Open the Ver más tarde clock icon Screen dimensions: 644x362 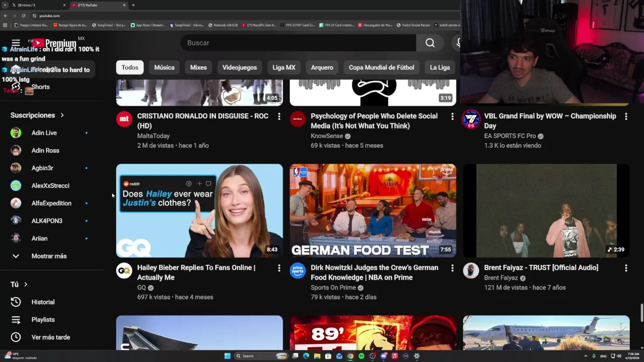click(16, 337)
